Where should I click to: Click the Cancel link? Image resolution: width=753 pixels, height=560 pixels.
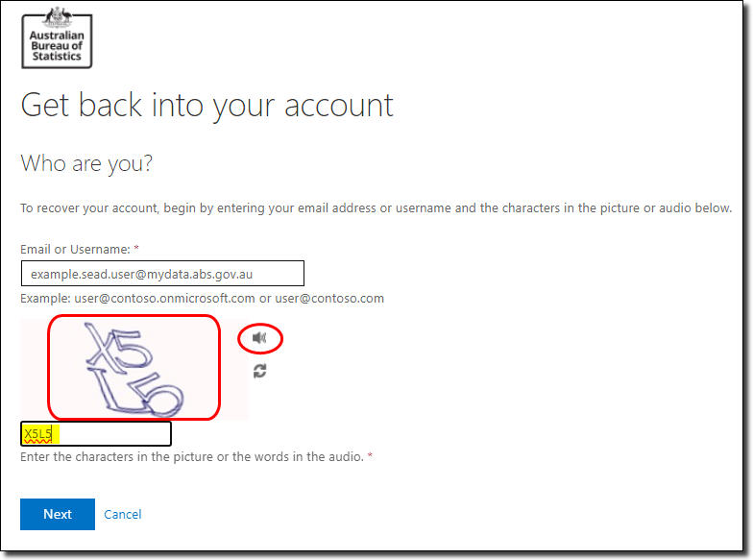coord(123,514)
